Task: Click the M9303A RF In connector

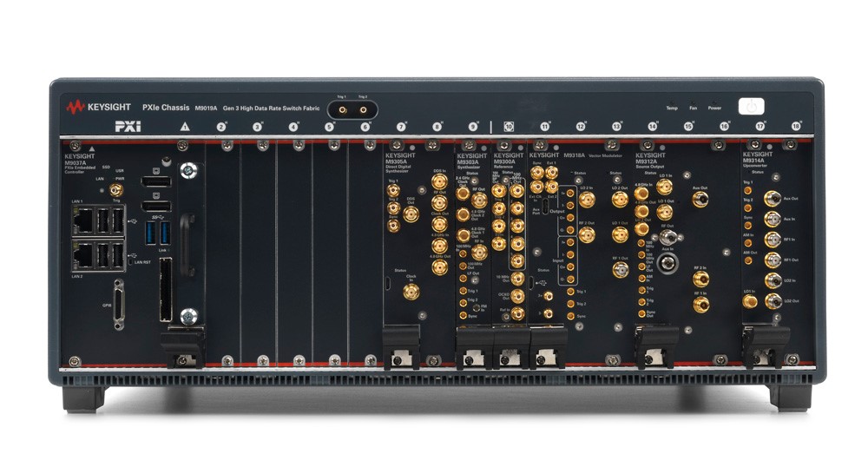Action: 479,253
